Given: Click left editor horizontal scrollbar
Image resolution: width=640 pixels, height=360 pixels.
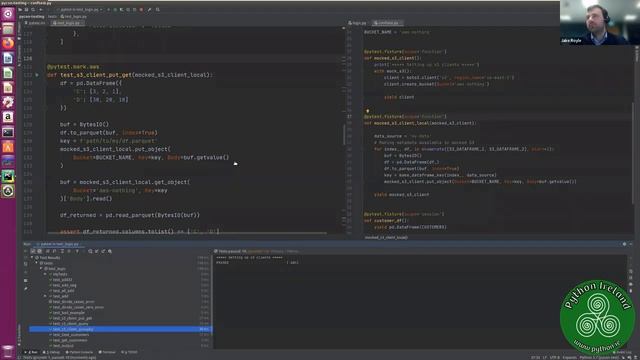Looking at the screenshot, I should 187,233.
